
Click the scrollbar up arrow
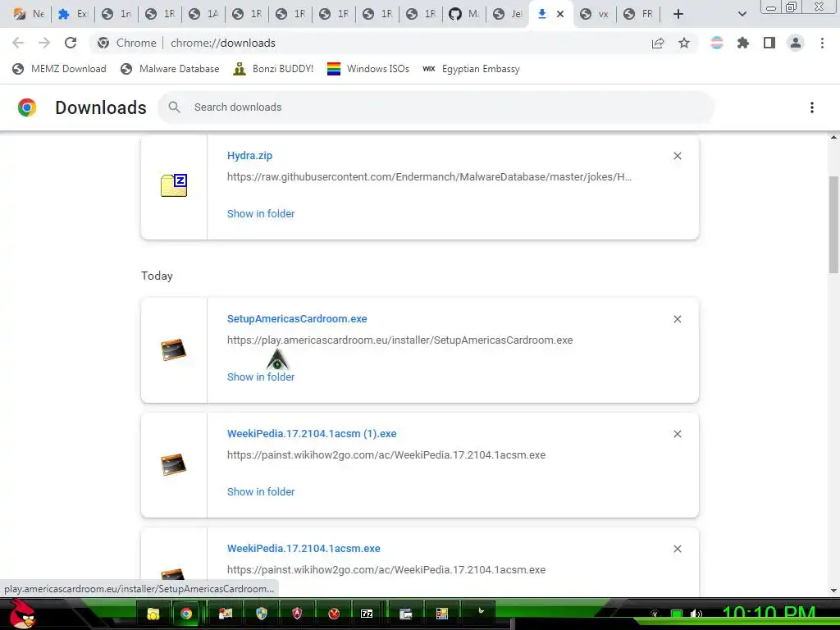[x=833, y=138]
